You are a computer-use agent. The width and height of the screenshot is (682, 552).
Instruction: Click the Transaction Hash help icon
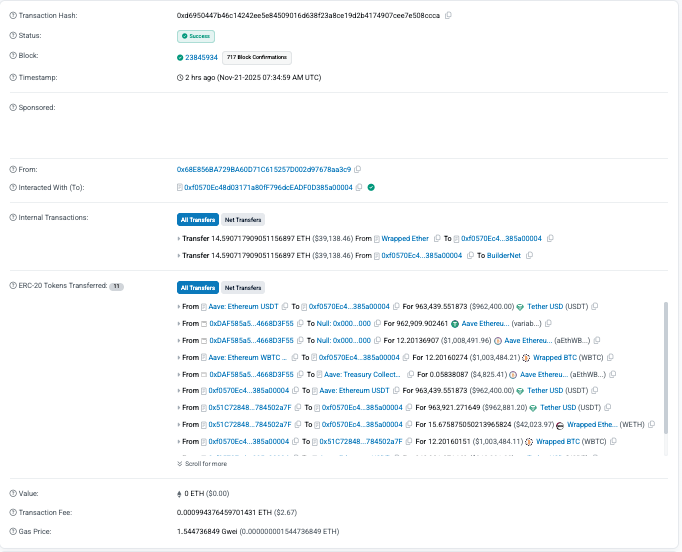pos(13,15)
